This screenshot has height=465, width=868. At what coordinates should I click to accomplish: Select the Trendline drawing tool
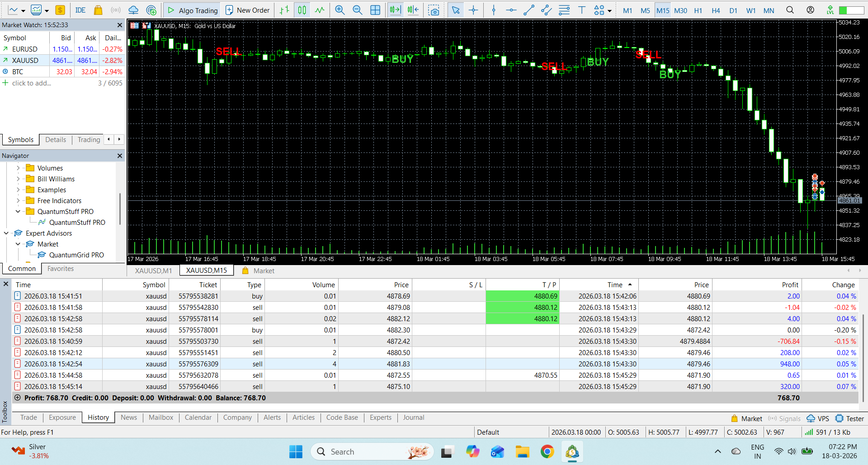[x=529, y=10]
